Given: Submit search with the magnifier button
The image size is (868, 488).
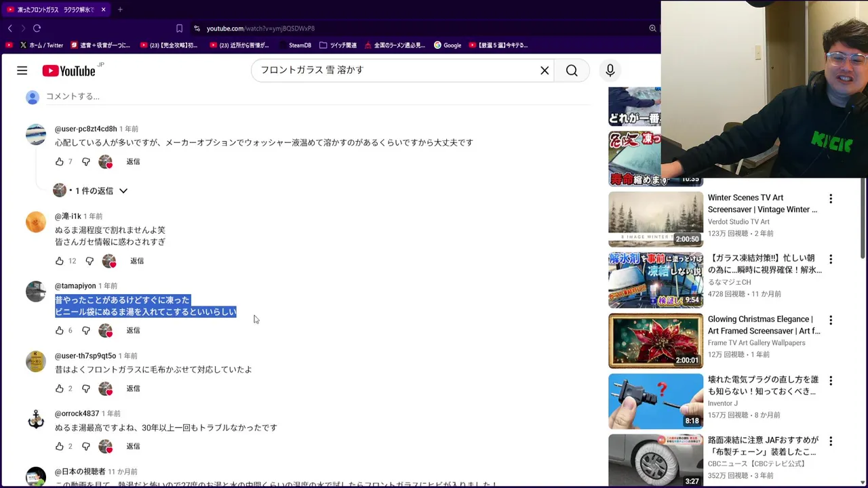Looking at the screenshot, I should pos(572,70).
